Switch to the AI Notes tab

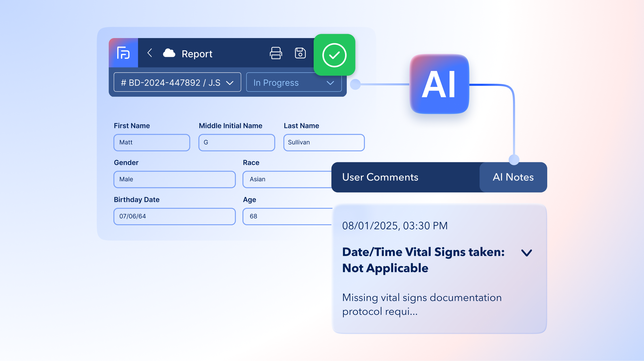[x=513, y=177]
